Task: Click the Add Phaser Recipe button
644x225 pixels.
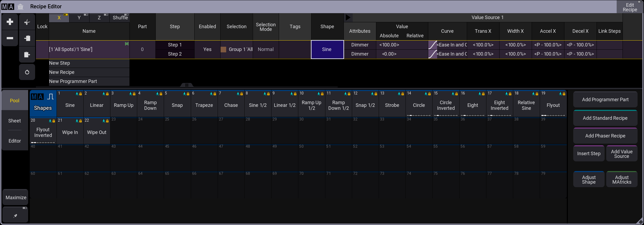Action: click(x=605, y=136)
